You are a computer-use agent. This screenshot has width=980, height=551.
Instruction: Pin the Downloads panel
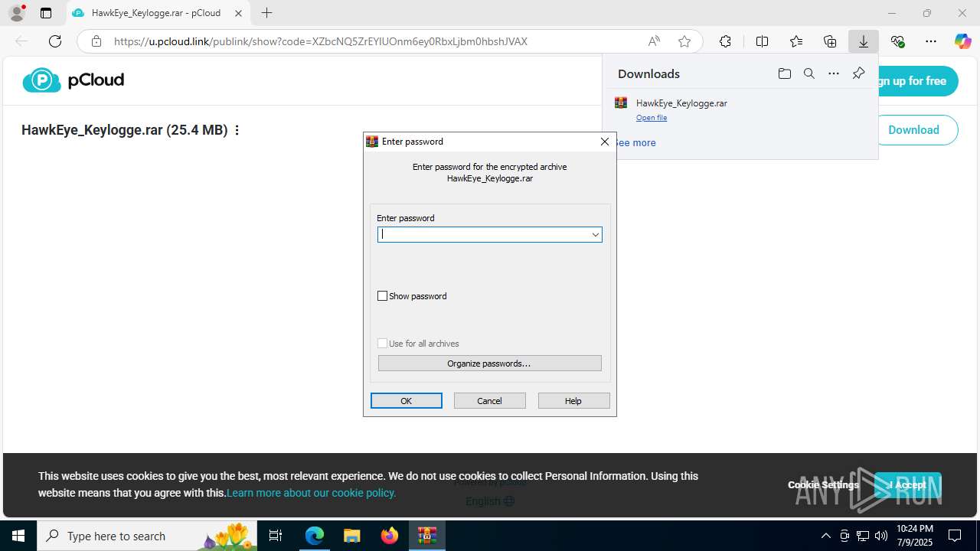coord(858,73)
